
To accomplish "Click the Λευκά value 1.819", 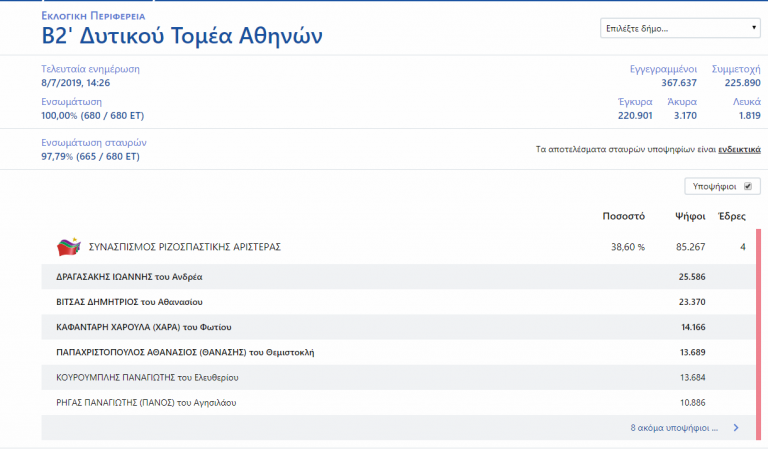I will pyautogui.click(x=749, y=116).
